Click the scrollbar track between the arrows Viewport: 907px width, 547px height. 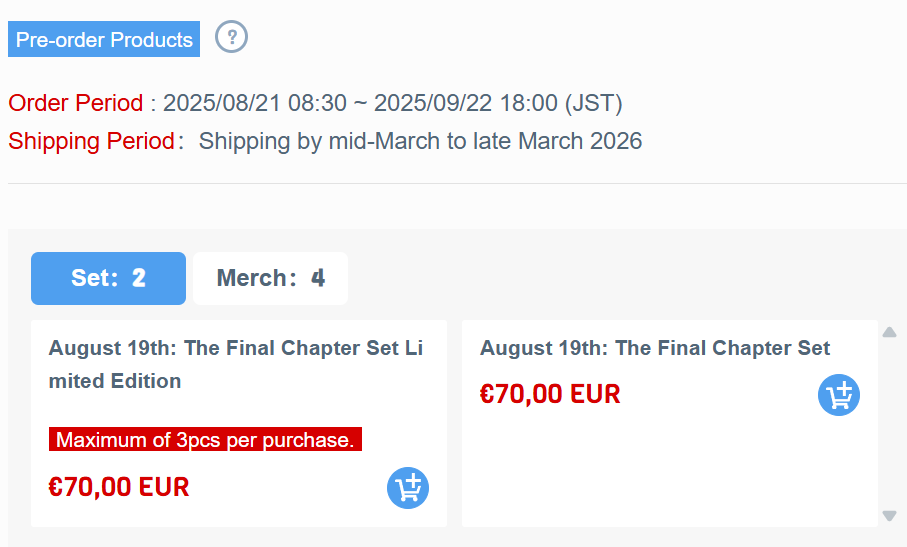point(890,424)
